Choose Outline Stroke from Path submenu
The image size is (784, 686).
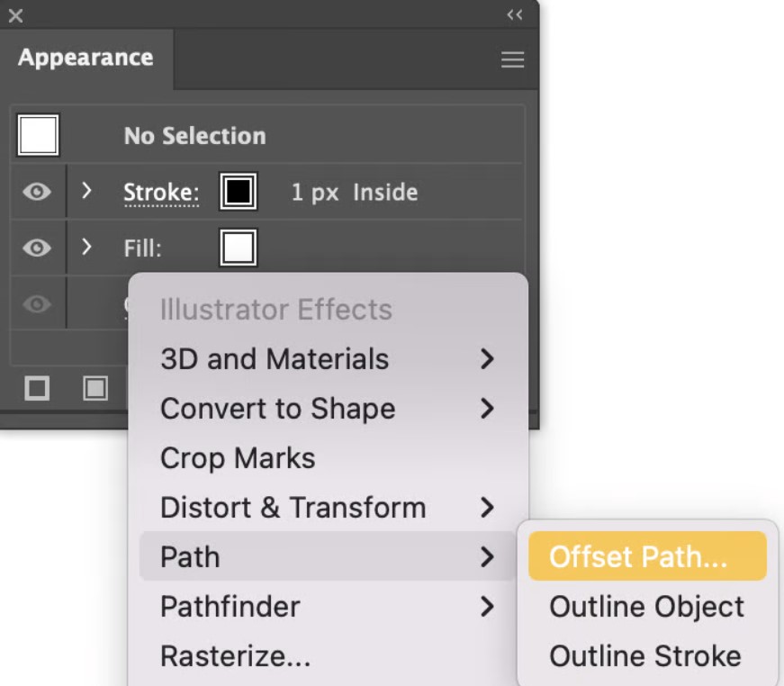(647, 655)
